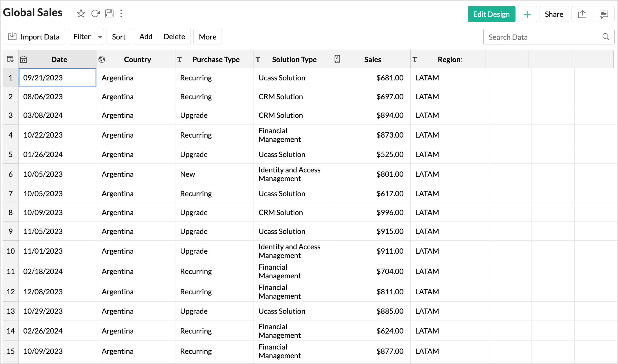Click the sales value $877.00

click(390, 351)
